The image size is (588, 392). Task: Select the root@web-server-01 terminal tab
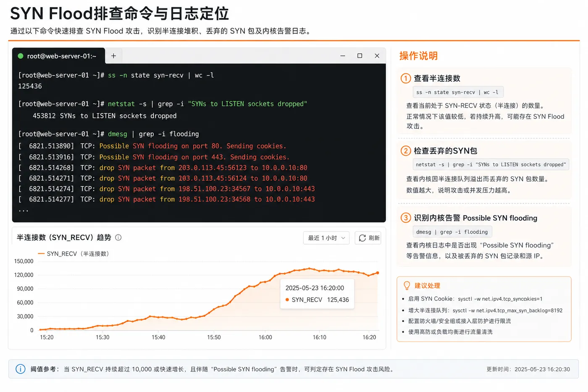(59, 56)
